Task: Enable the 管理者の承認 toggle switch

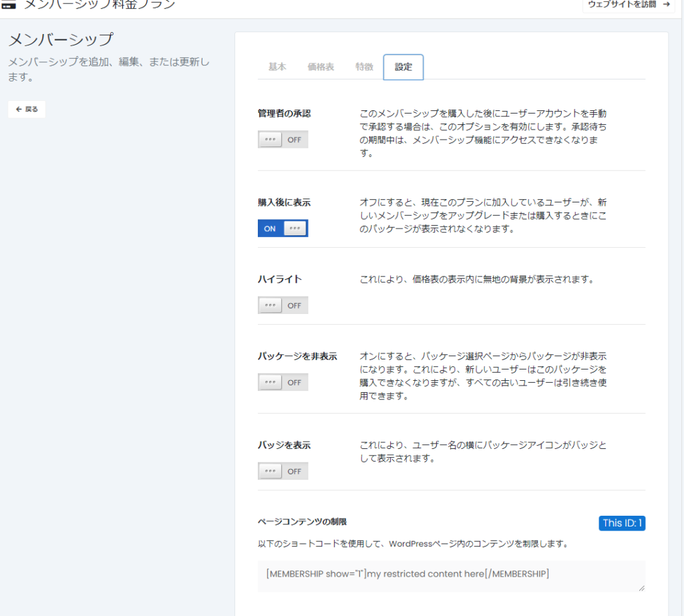Action: 283,140
